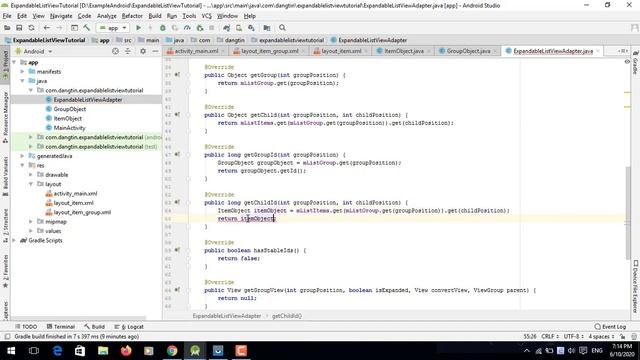This screenshot has width=640, height=360.
Task: Select GroupObject class in project tree
Action: click(x=69, y=109)
